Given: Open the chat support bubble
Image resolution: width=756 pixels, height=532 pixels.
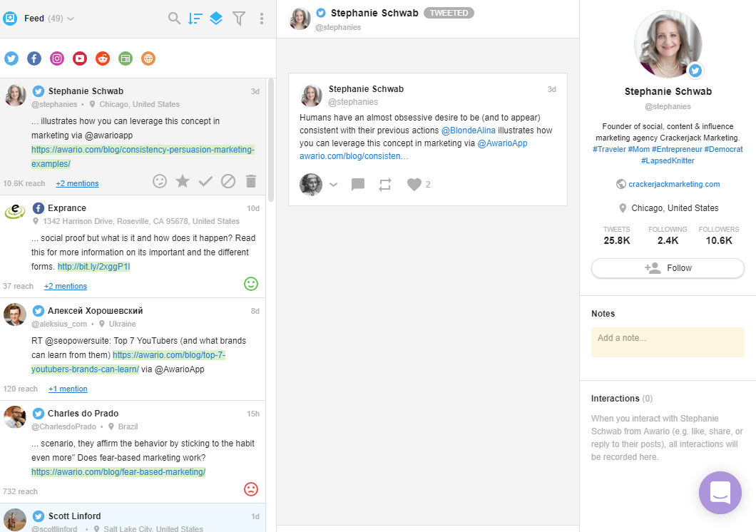Looking at the screenshot, I should tap(720, 493).
